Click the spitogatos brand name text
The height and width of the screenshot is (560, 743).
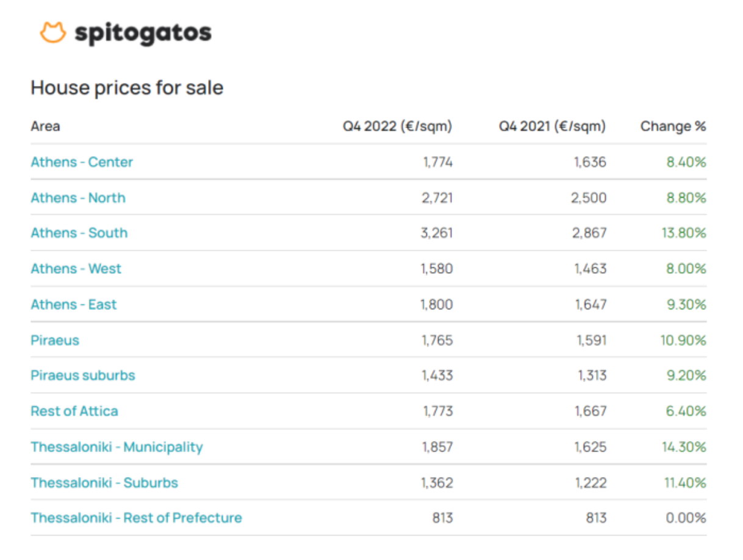pos(143,33)
